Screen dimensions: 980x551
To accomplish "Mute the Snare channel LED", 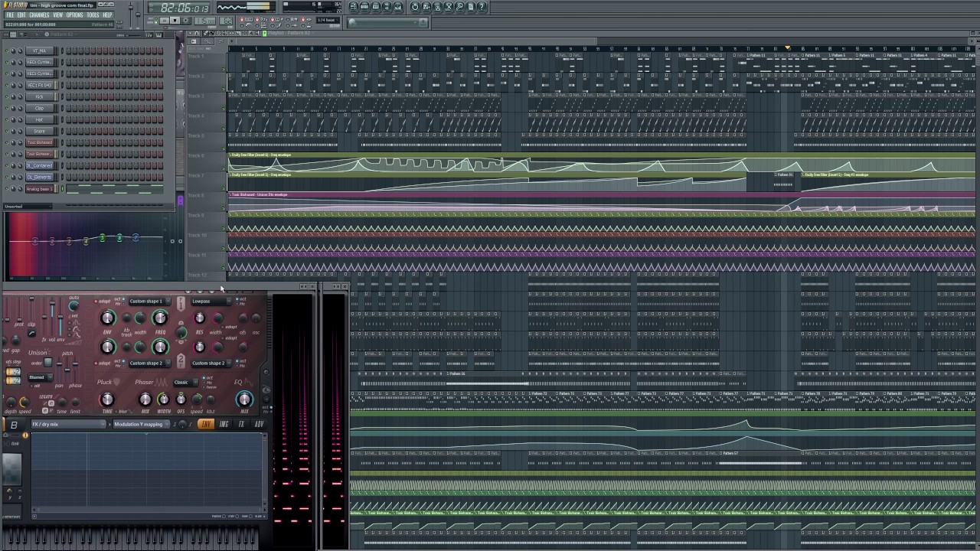I will [x=7, y=131].
